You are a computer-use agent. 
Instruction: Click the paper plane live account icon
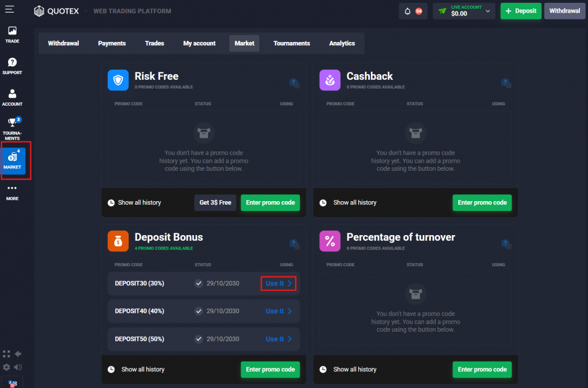(x=443, y=11)
